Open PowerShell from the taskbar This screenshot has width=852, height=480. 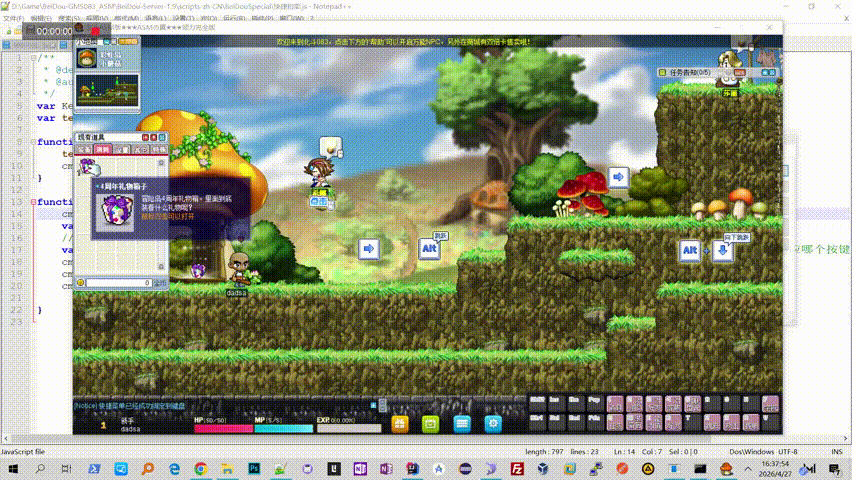(x=94, y=469)
